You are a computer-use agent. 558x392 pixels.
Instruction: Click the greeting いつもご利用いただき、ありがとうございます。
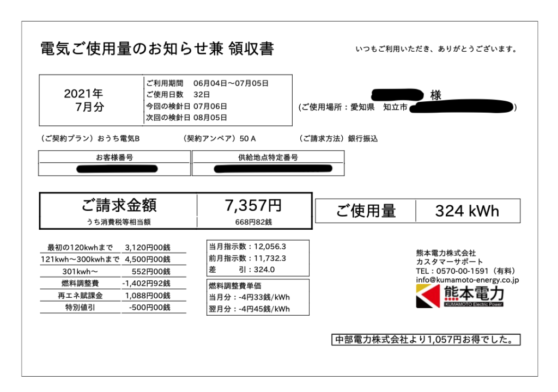coord(436,49)
